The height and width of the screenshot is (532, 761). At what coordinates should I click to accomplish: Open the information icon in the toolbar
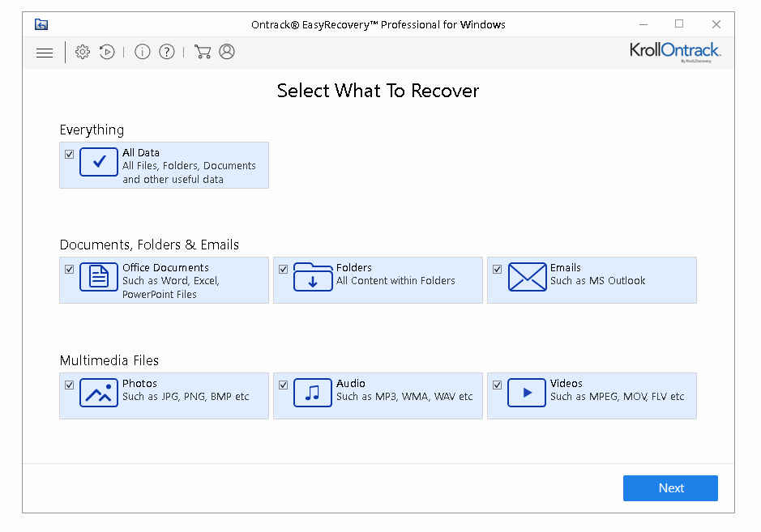(142, 52)
